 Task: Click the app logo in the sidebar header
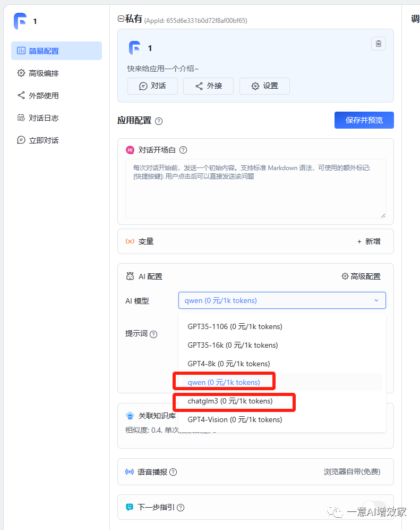click(x=20, y=21)
